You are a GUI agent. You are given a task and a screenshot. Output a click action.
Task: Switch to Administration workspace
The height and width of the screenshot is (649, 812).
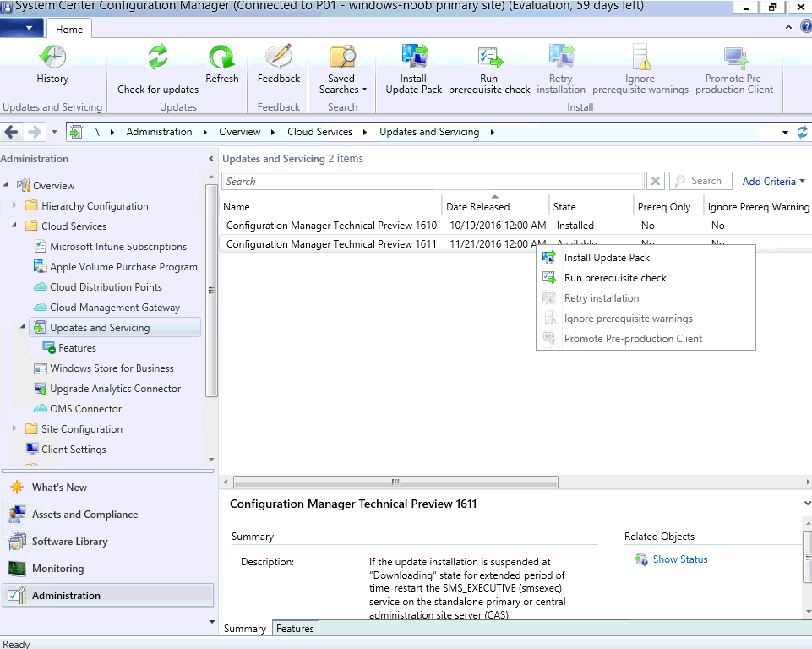108,596
